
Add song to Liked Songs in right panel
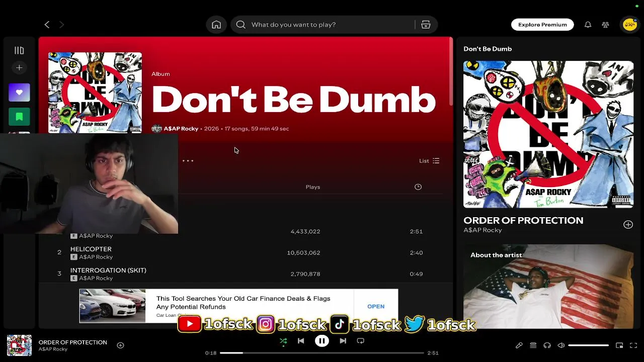pos(628,225)
